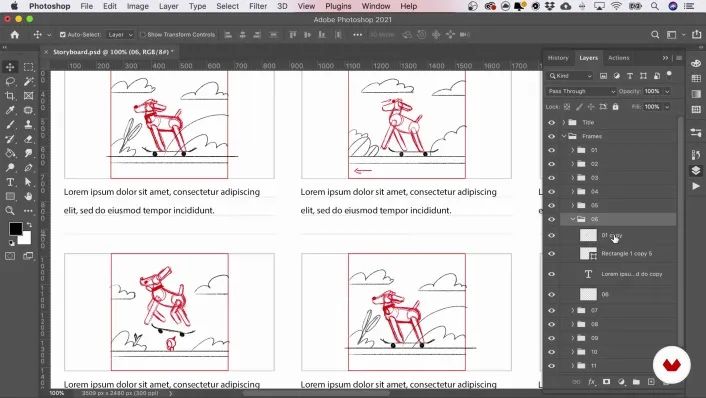The image size is (706, 398).
Task: Click the Fill 100% value field
Action: (652, 107)
